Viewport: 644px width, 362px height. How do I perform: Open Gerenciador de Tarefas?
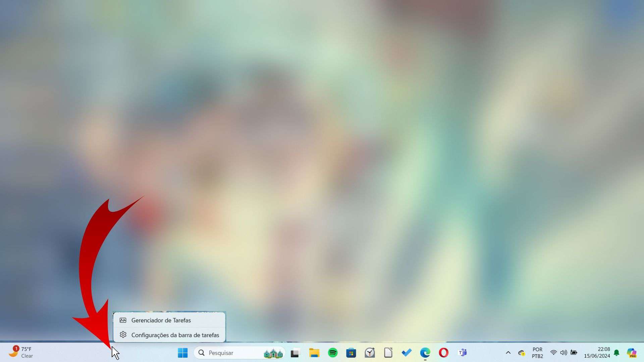pos(161,320)
